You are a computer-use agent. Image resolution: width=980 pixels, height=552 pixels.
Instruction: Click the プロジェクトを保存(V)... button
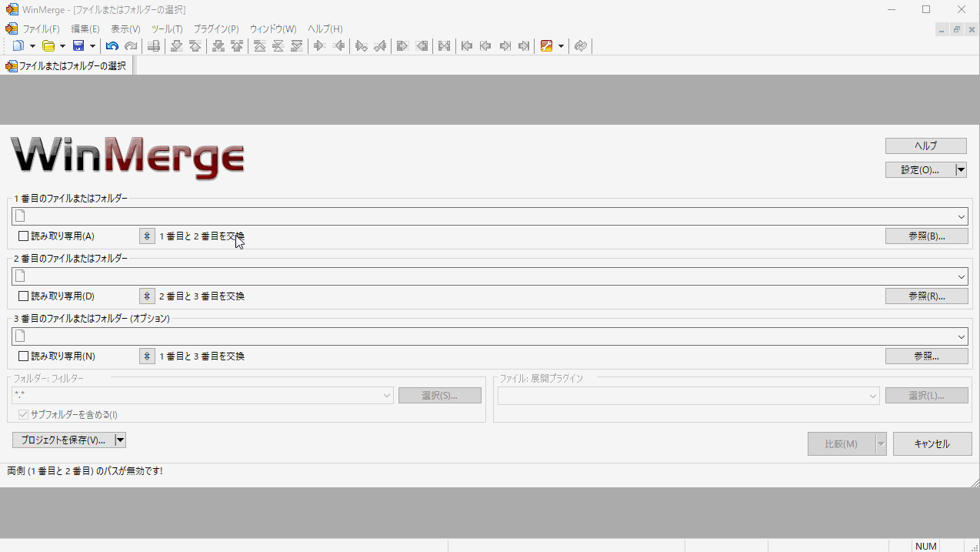click(63, 440)
